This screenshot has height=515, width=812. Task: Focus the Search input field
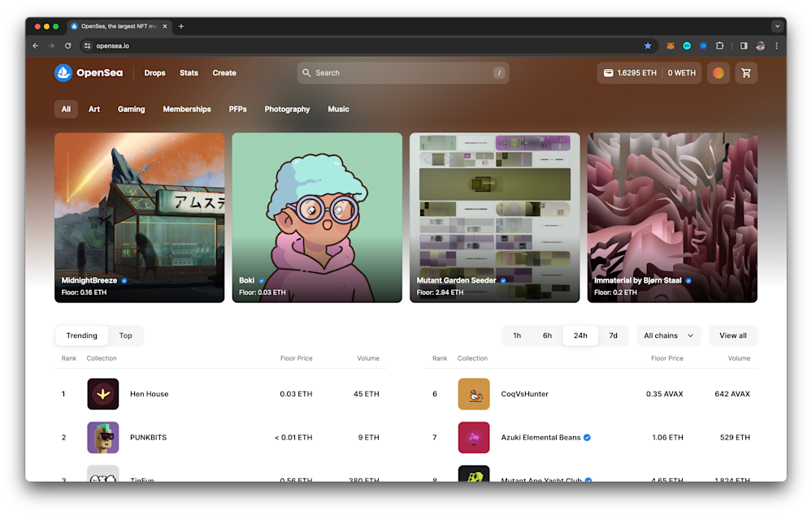pyautogui.click(x=403, y=73)
